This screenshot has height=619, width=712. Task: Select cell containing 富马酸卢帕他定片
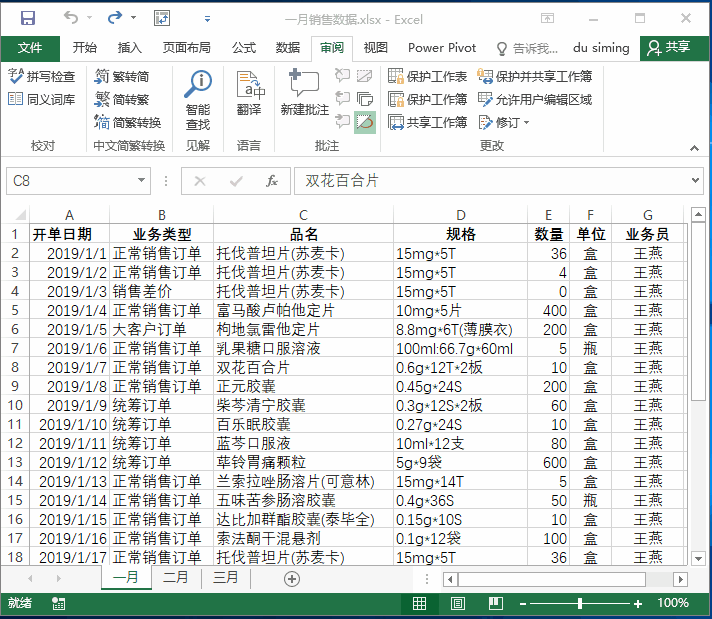(x=303, y=311)
